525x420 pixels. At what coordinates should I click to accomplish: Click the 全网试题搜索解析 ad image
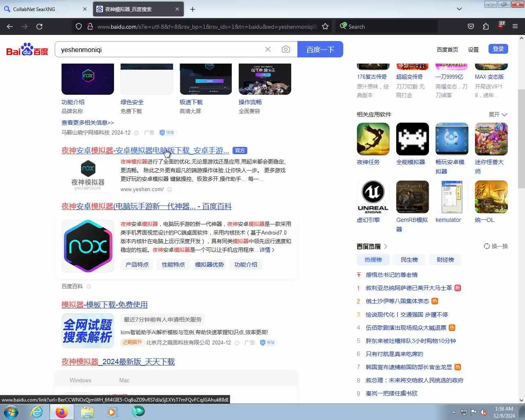click(x=88, y=331)
